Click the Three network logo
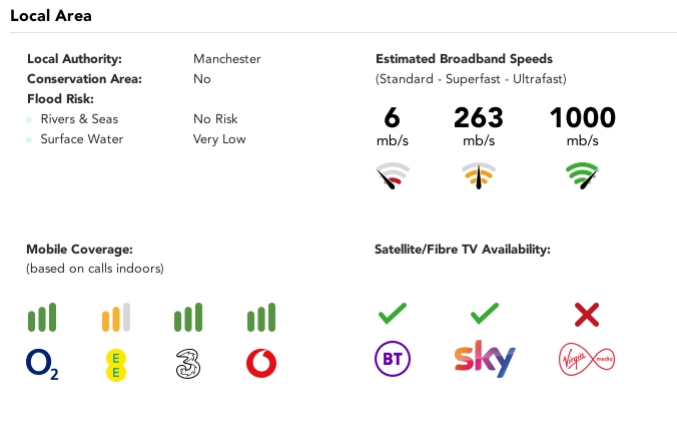This screenshot has width=677, height=424. 188,364
